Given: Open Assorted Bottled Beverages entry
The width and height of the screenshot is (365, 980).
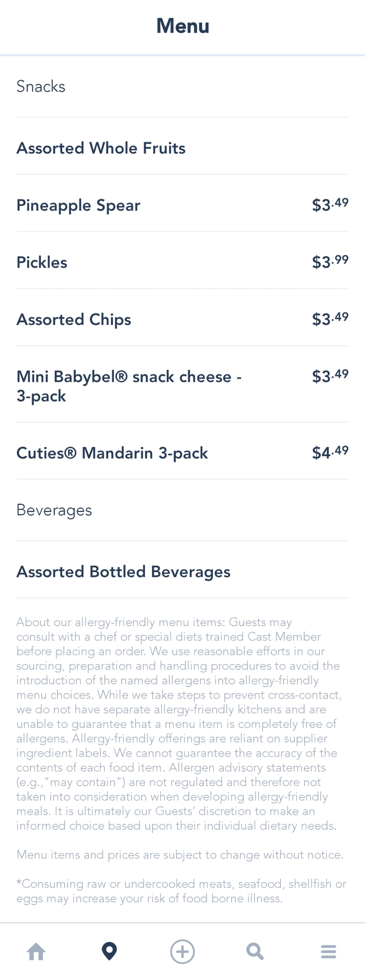Looking at the screenshot, I should point(124,572).
